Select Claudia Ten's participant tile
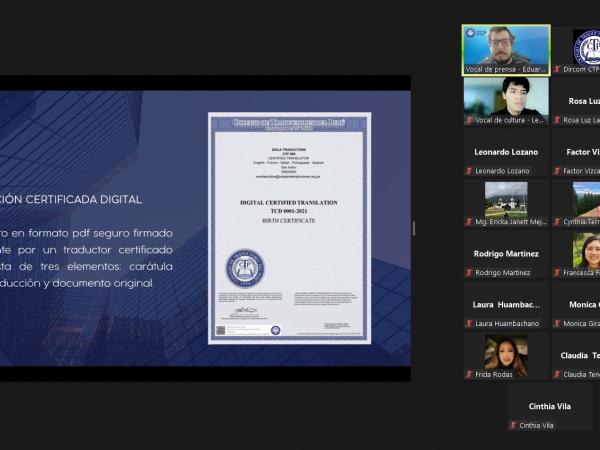The image size is (600, 450). click(576, 355)
